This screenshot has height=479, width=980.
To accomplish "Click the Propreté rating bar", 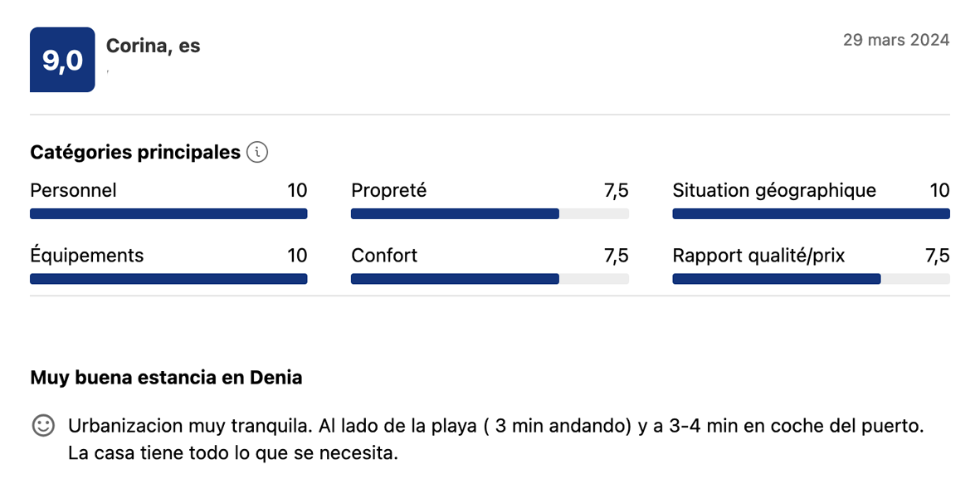I will [x=490, y=214].
